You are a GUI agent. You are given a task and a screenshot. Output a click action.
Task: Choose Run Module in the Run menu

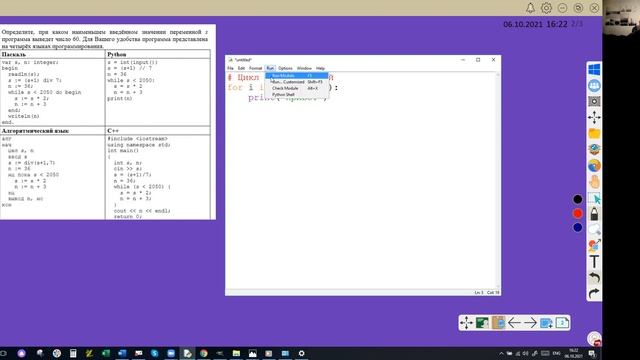click(x=297, y=76)
